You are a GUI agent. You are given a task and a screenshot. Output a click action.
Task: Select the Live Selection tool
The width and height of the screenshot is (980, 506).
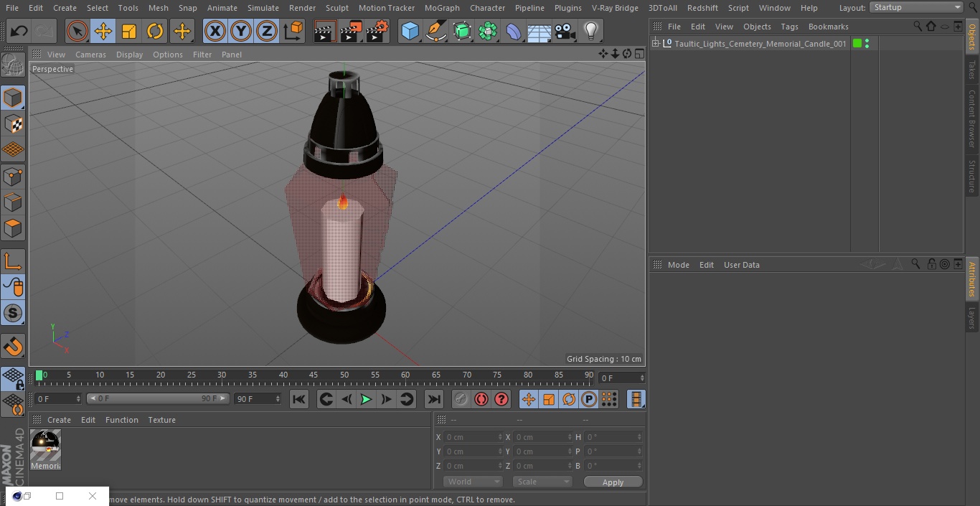point(77,32)
